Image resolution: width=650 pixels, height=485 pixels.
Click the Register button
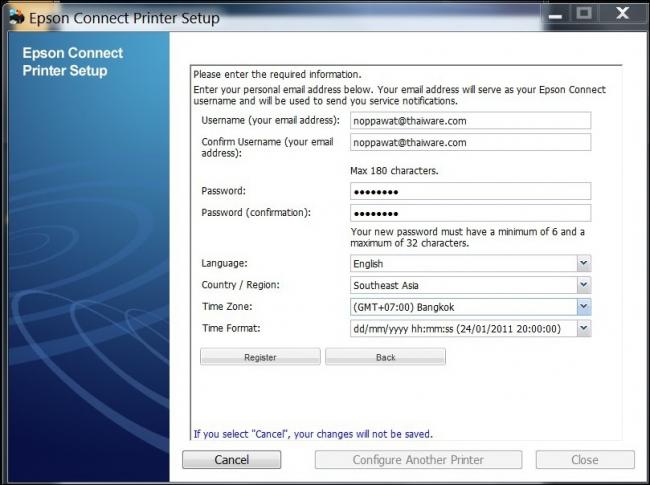click(x=260, y=357)
